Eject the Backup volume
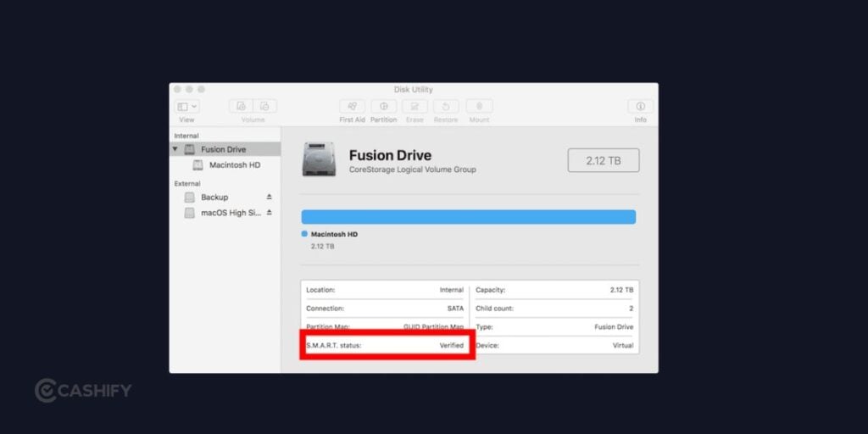The image size is (868, 434). [x=269, y=197]
